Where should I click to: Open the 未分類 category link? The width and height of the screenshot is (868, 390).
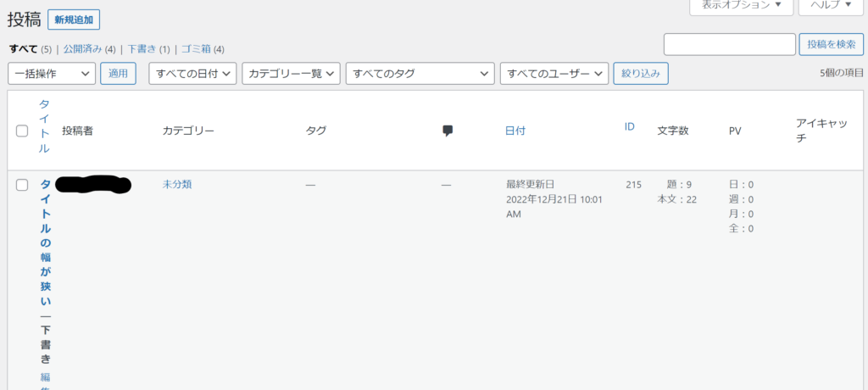click(x=177, y=184)
